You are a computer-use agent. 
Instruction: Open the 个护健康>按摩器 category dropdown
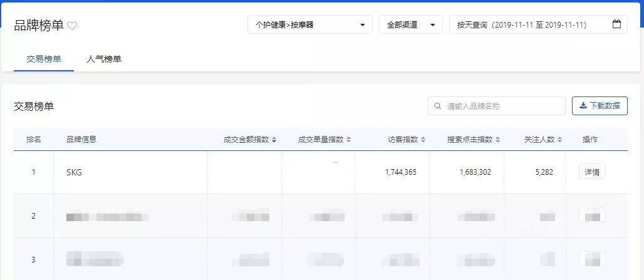pyautogui.click(x=310, y=24)
